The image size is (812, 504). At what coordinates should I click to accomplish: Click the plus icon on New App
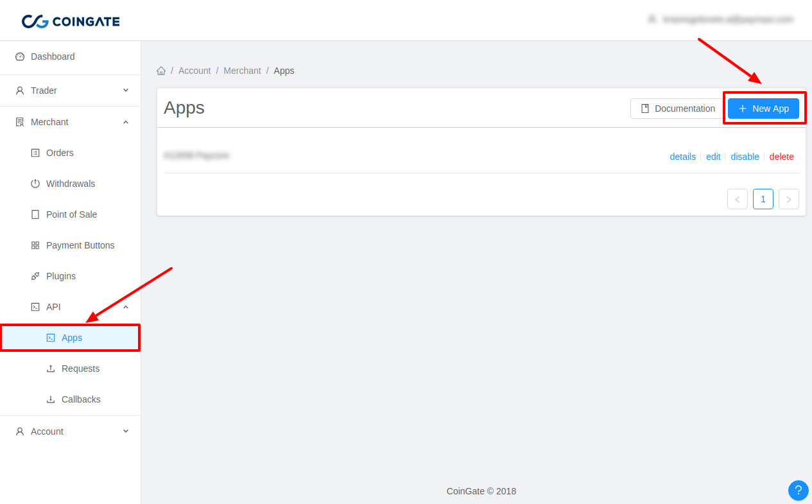743,109
